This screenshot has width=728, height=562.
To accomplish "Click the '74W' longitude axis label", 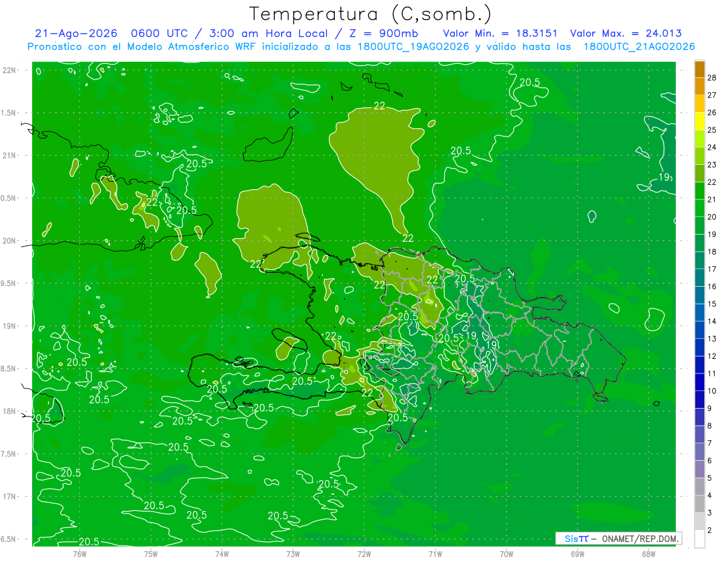I will [x=221, y=554].
